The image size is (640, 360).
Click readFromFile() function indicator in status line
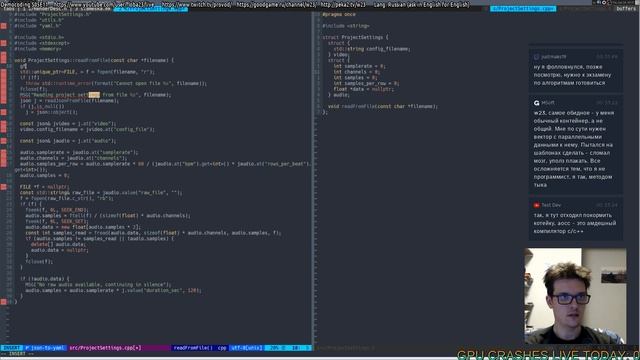point(193,348)
